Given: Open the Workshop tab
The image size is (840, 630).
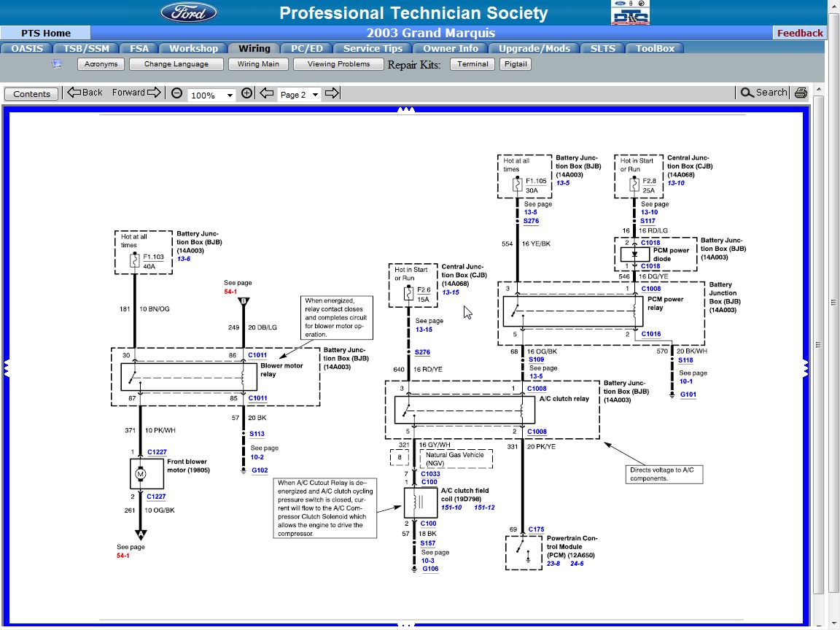Looking at the screenshot, I should [x=193, y=49].
